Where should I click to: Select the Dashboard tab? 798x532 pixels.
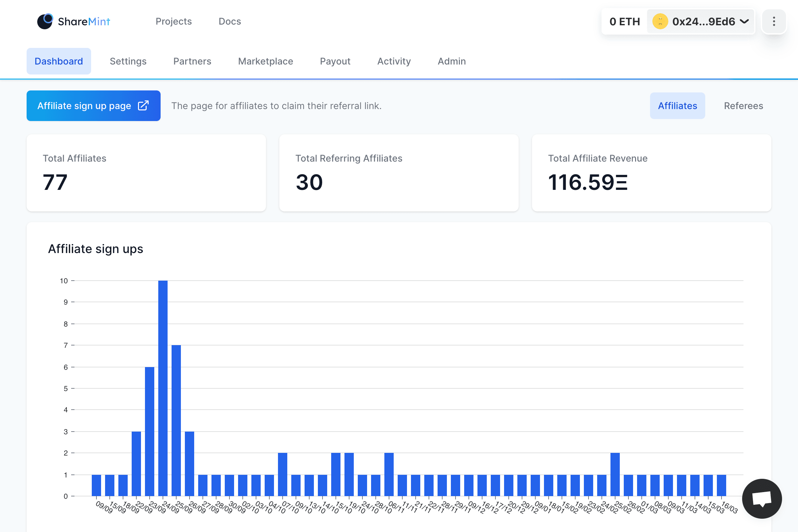[59, 61]
